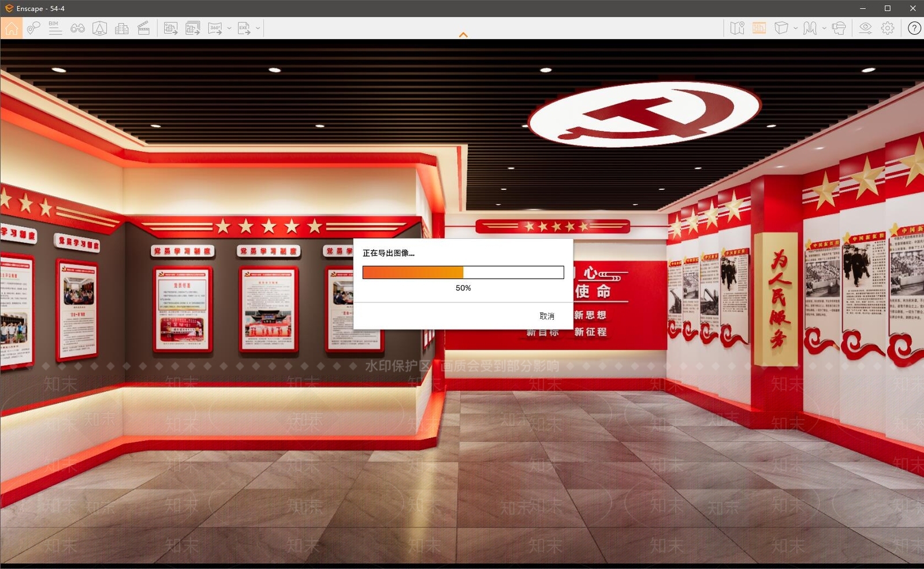Close the Enscape window

912,9
